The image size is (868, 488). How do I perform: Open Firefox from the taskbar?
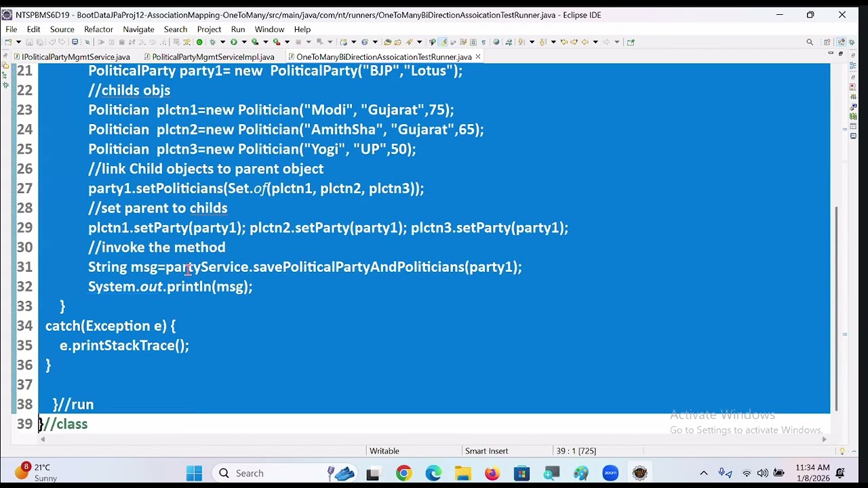point(492,473)
